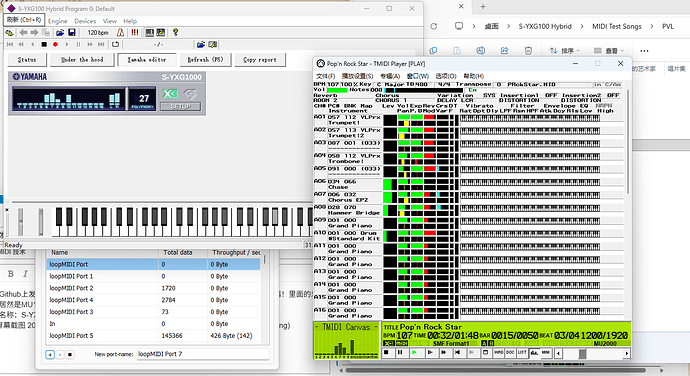The width and height of the screenshot is (690, 376).
Task: Click the WRD button in TMIDI Player
Action: pyautogui.click(x=498, y=352)
